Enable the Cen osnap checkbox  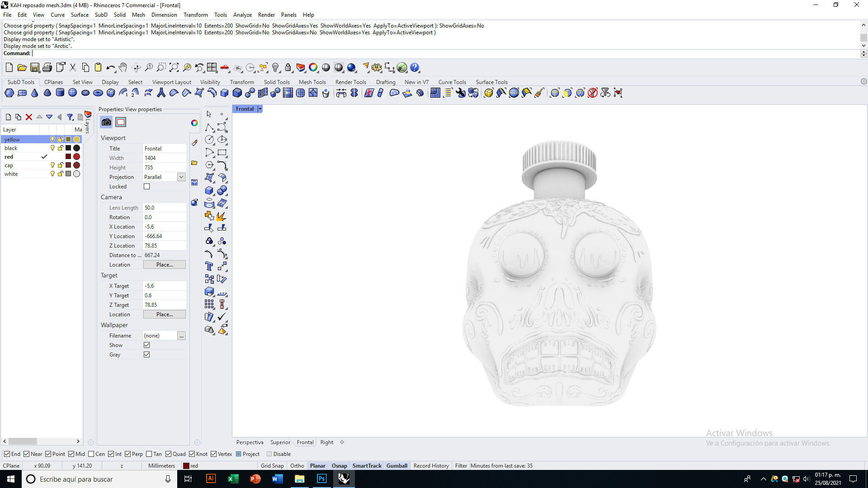[x=91, y=454]
